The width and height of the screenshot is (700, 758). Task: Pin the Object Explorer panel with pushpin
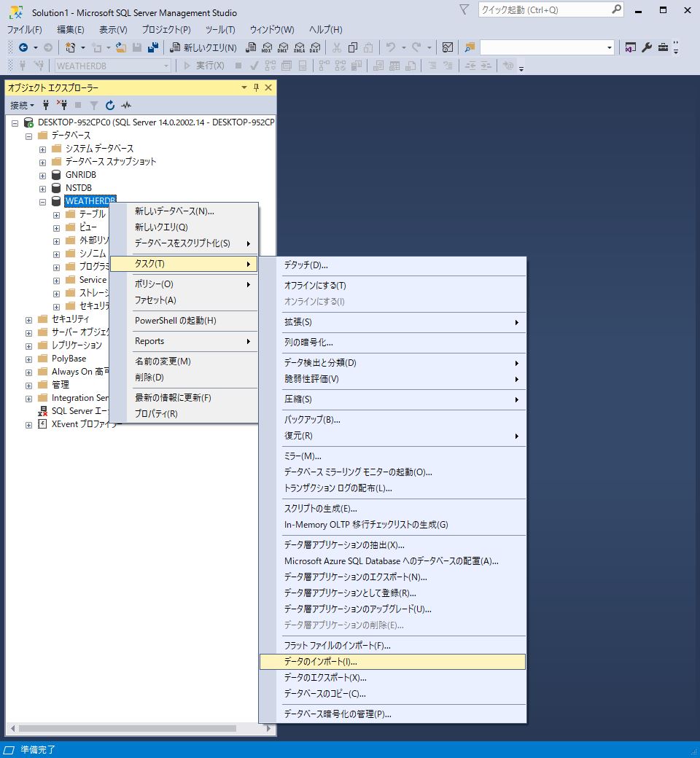point(256,87)
